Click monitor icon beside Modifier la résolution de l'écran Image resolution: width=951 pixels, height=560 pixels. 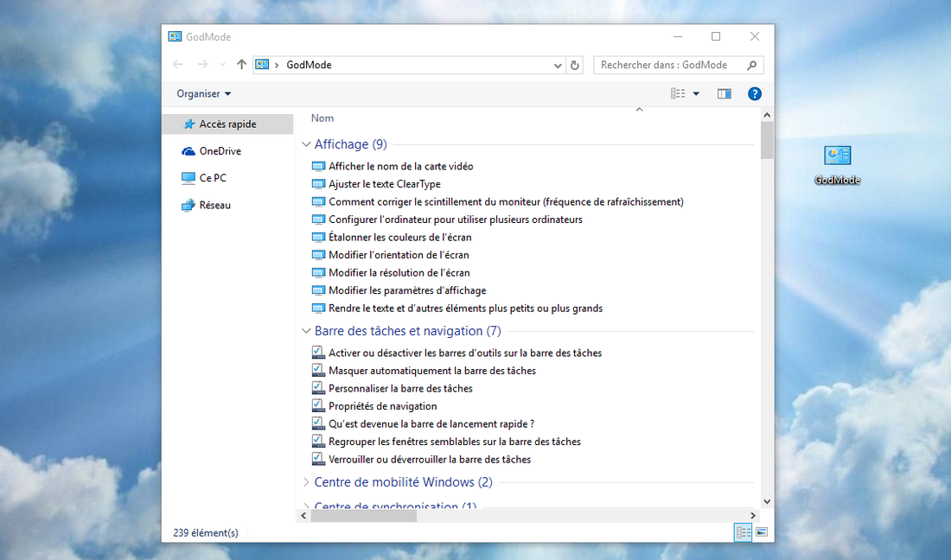point(318,273)
